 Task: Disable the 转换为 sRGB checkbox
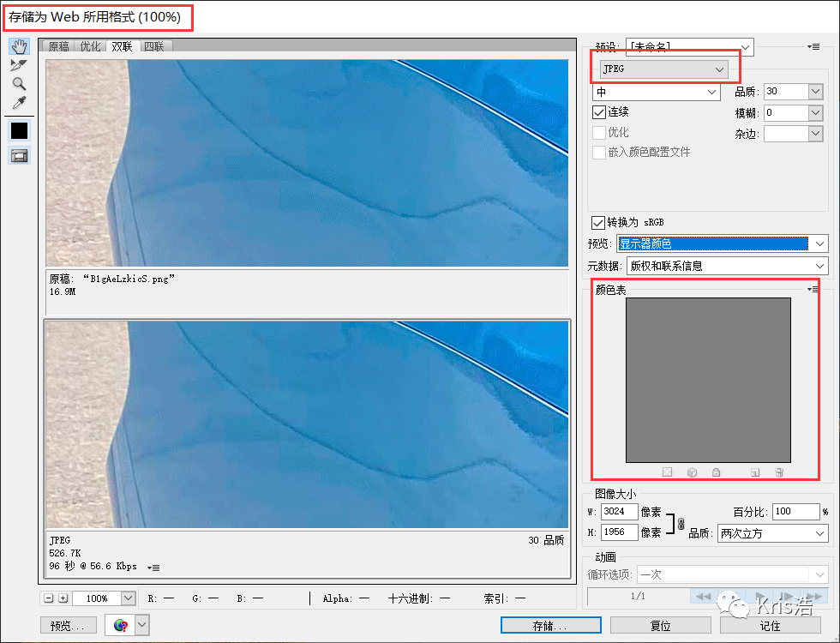(597, 222)
